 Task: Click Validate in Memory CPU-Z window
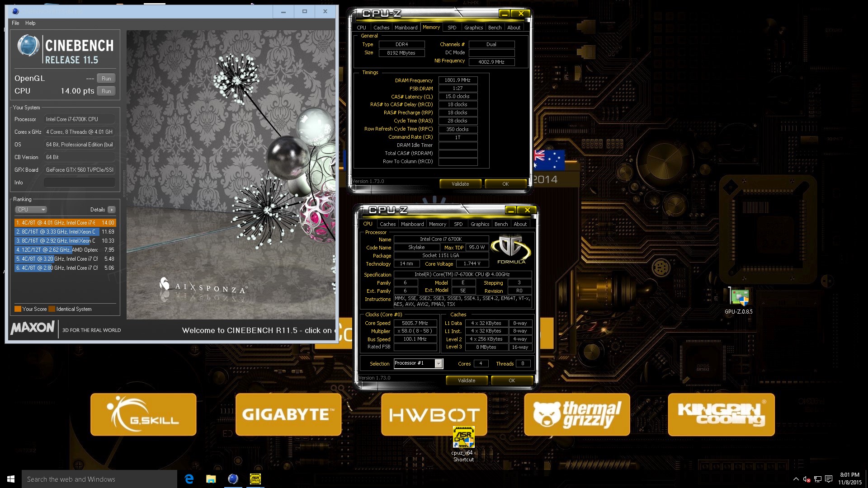point(460,184)
